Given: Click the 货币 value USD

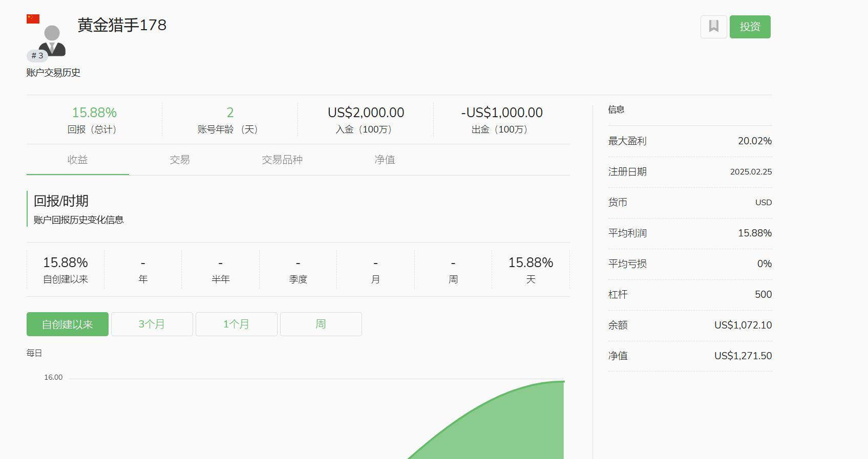Looking at the screenshot, I should pyautogui.click(x=764, y=203).
